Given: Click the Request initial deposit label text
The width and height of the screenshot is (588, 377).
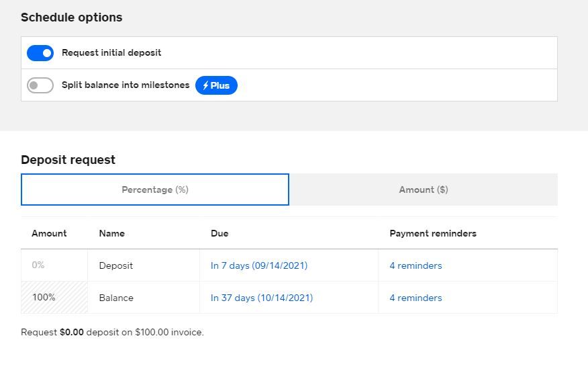Looking at the screenshot, I should click(111, 52).
